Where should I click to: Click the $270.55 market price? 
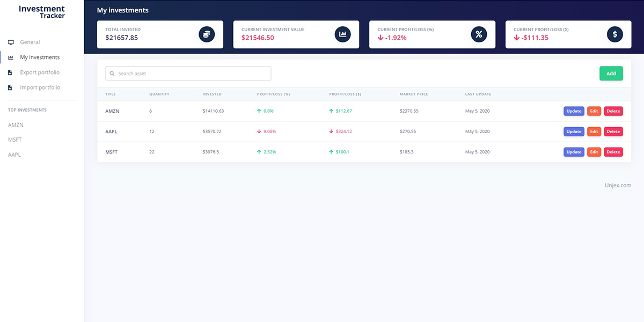(x=408, y=131)
